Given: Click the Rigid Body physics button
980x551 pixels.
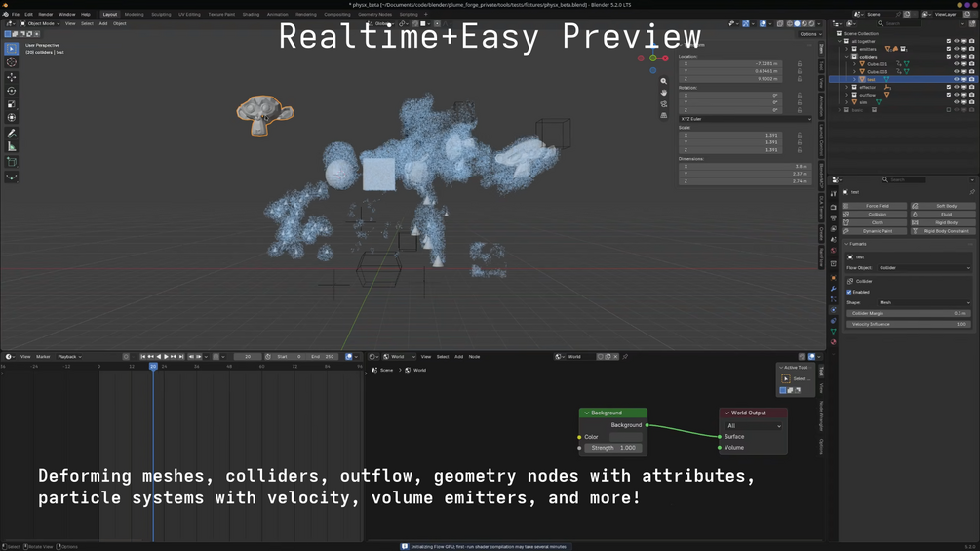Looking at the screenshot, I should (943, 222).
